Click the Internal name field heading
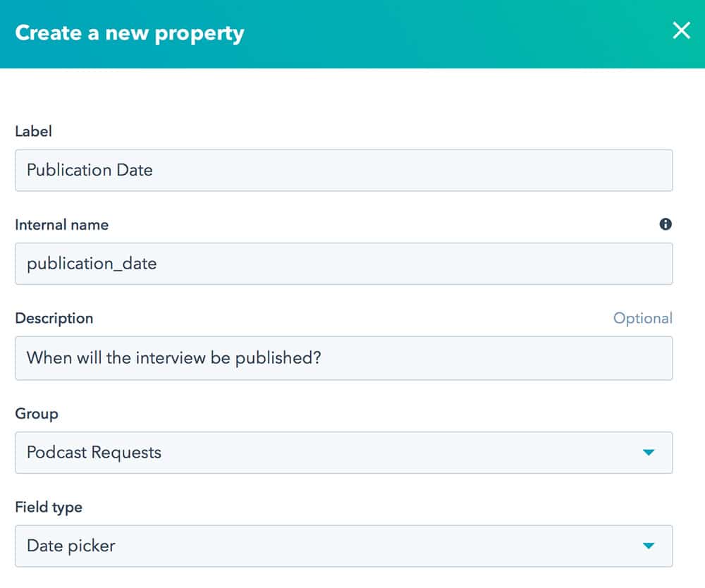The height and width of the screenshot is (588, 705). pos(61,224)
